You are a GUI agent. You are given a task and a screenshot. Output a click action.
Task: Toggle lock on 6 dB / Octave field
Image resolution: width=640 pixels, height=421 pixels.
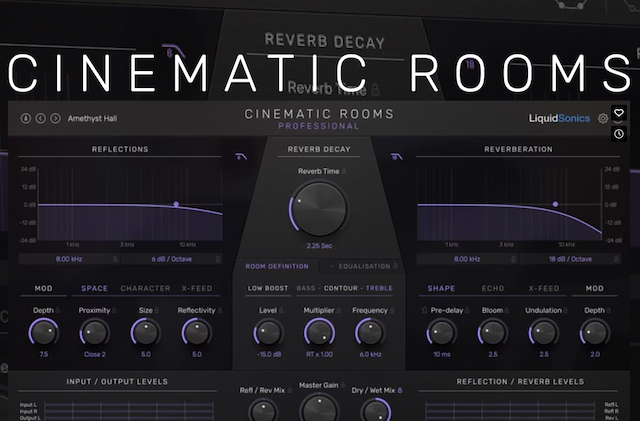218,259
